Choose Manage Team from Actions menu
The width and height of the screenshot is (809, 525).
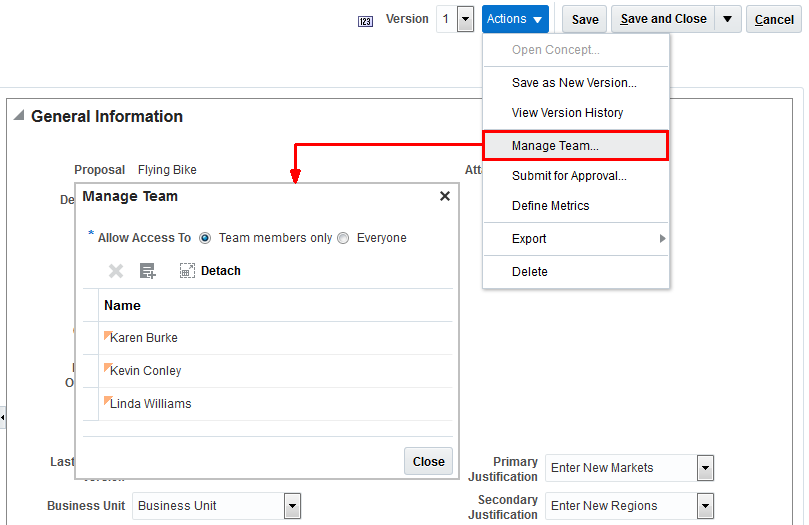tap(555, 146)
